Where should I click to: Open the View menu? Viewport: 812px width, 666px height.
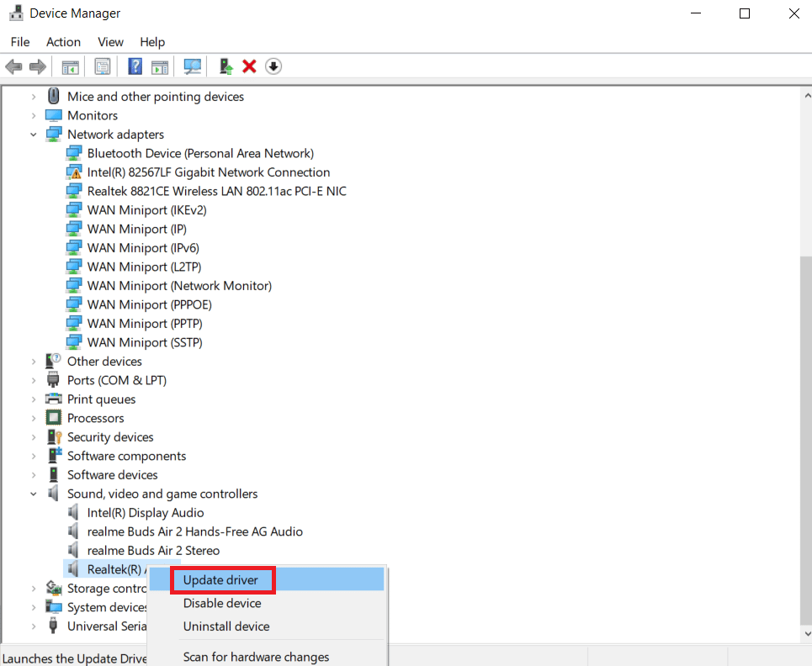coord(110,42)
